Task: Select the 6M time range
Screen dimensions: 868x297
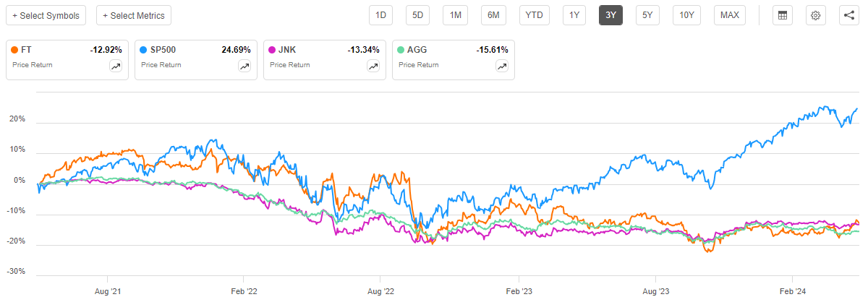Action: click(x=493, y=15)
